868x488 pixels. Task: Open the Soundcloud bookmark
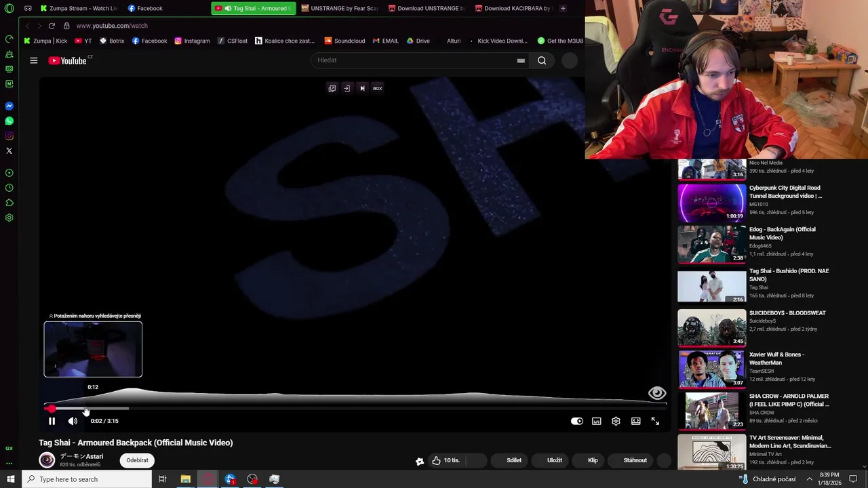pos(344,41)
